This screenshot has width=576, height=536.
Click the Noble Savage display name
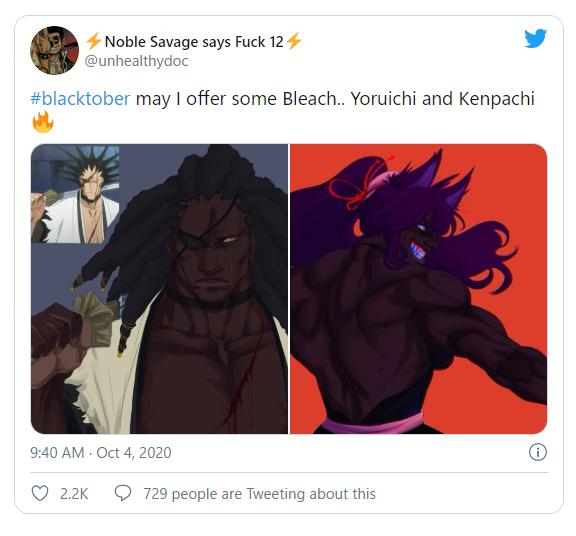[194, 42]
